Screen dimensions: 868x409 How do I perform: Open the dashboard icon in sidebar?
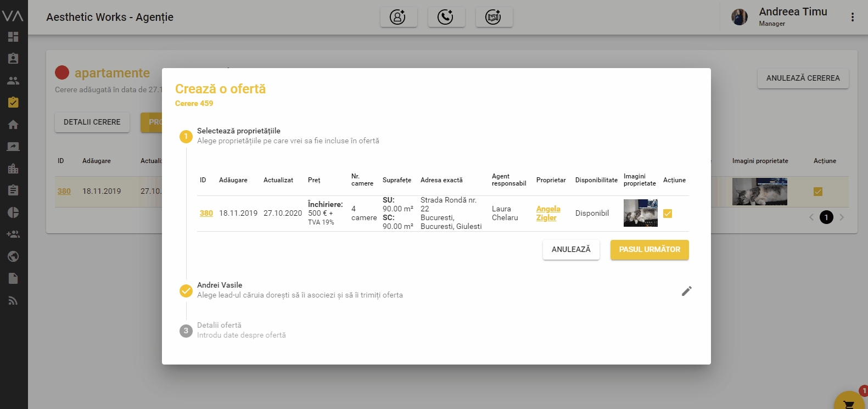coord(13,37)
